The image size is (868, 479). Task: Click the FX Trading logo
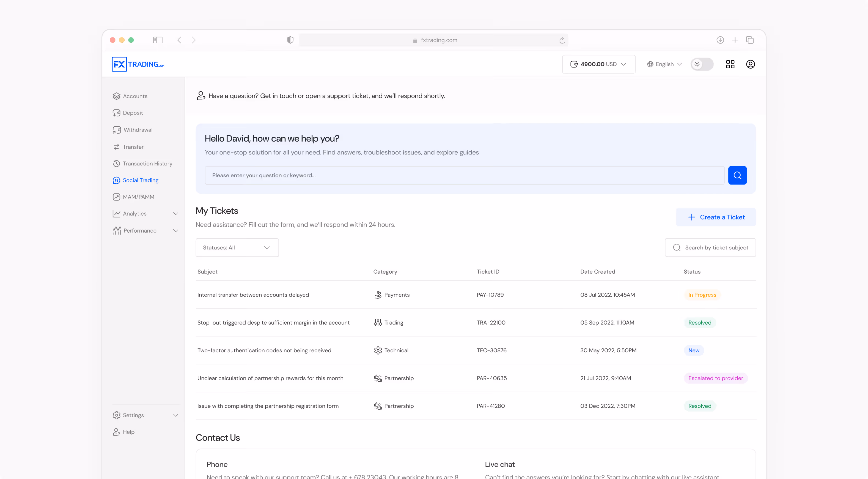click(138, 64)
